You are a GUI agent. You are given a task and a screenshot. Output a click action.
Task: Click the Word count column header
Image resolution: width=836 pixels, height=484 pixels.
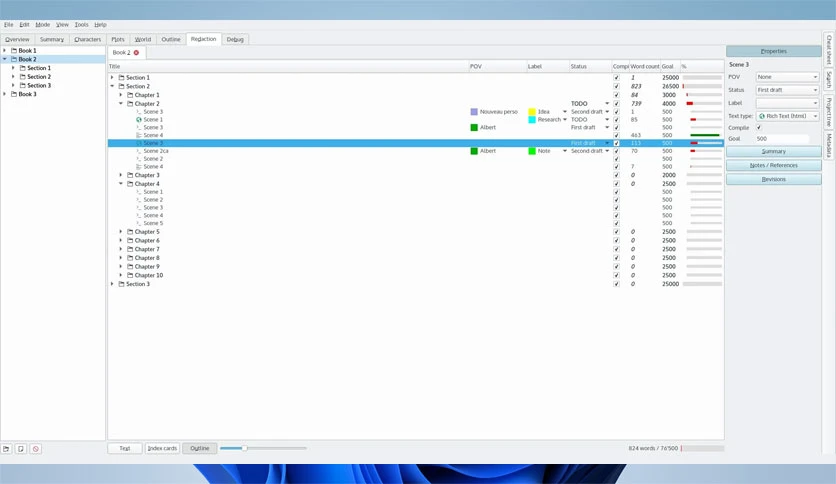(645, 67)
